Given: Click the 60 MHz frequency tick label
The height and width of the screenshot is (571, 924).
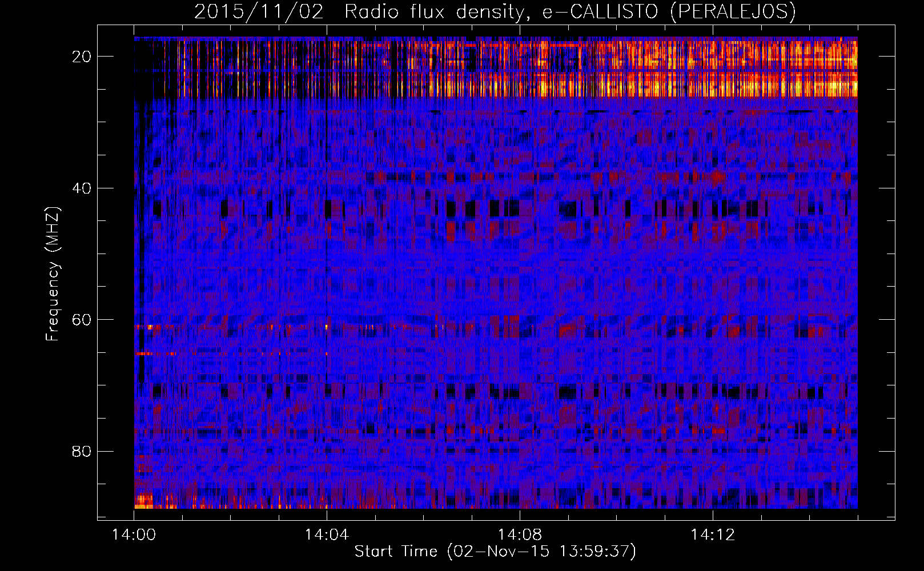Looking at the screenshot, I should [82, 320].
